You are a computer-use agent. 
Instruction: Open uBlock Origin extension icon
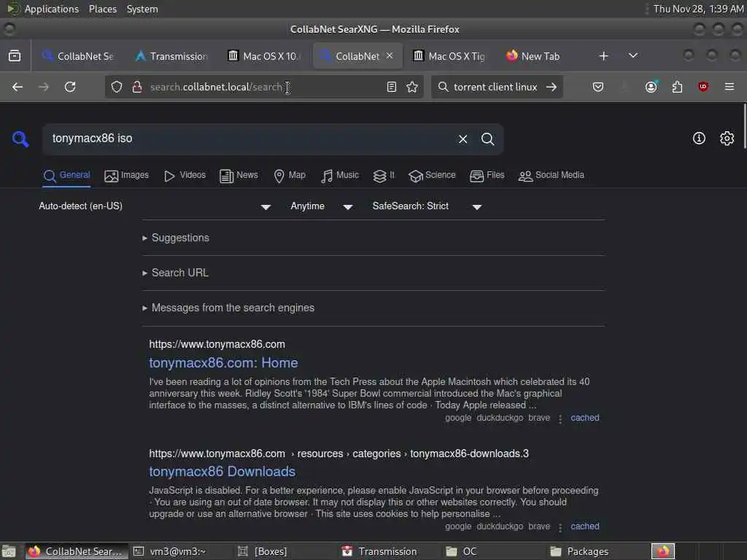pos(703,87)
